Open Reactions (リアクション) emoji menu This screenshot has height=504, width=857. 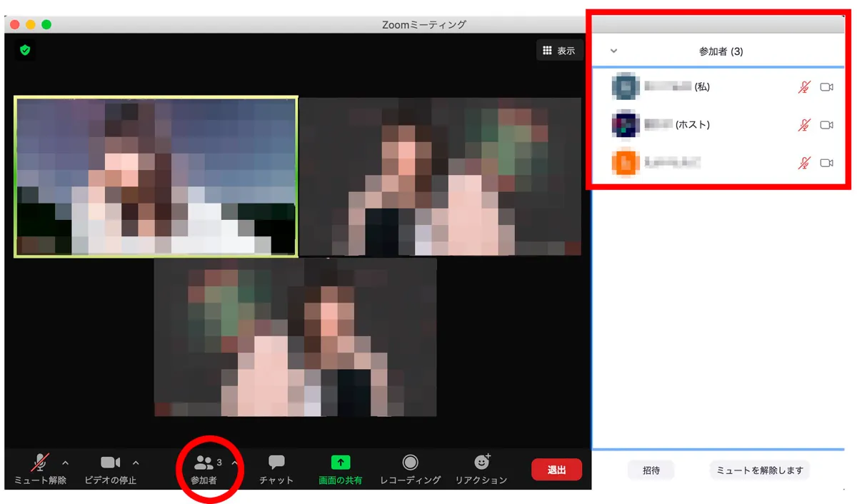(x=481, y=469)
